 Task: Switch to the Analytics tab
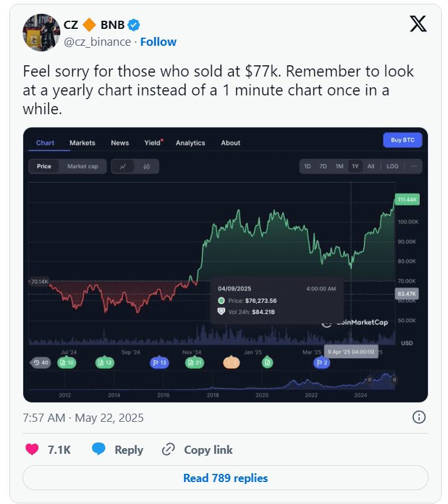190,142
